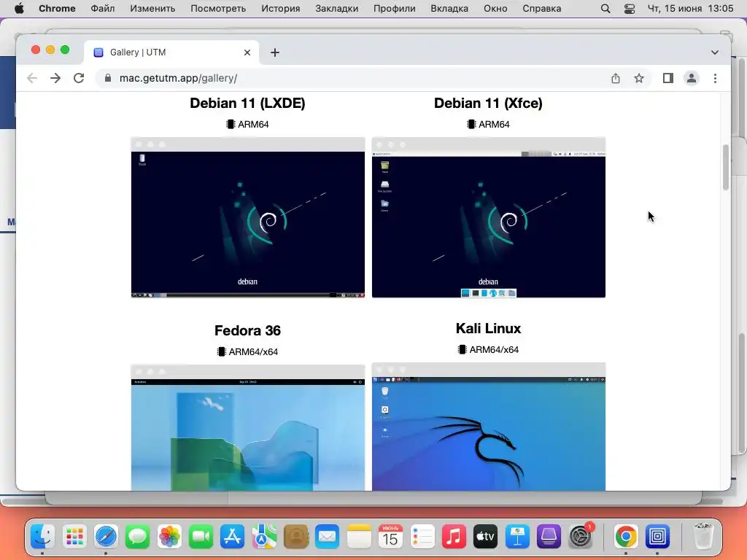Open Photos from the Dock
Image resolution: width=747 pixels, height=560 pixels.
(169, 537)
